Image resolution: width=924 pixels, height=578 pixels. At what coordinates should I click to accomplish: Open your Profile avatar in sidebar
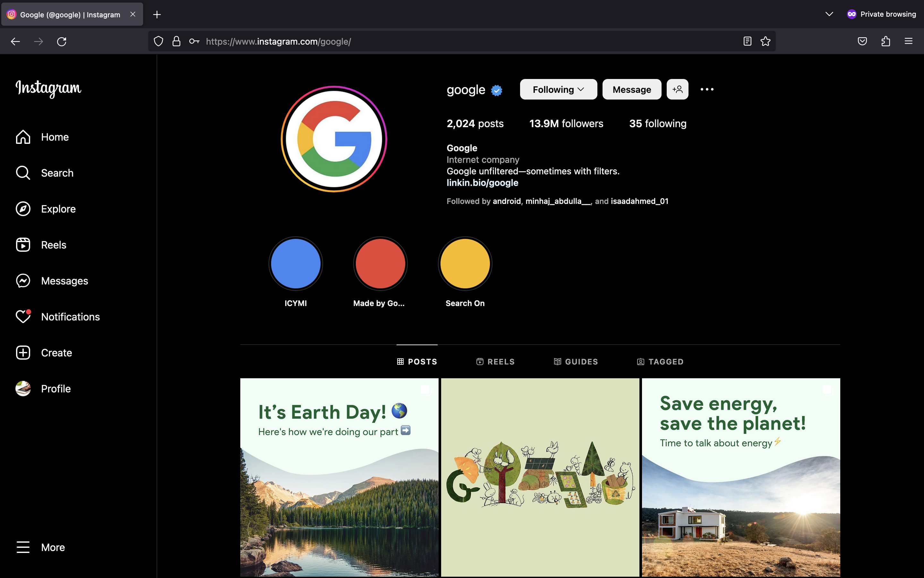[23, 389]
